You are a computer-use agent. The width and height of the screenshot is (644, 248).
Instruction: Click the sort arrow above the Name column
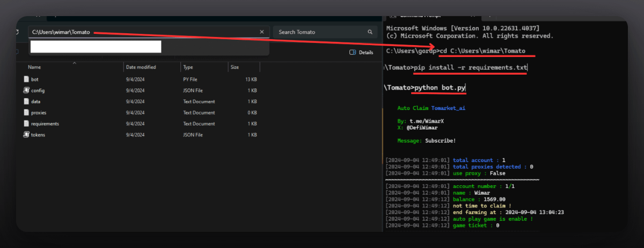pos(74,63)
